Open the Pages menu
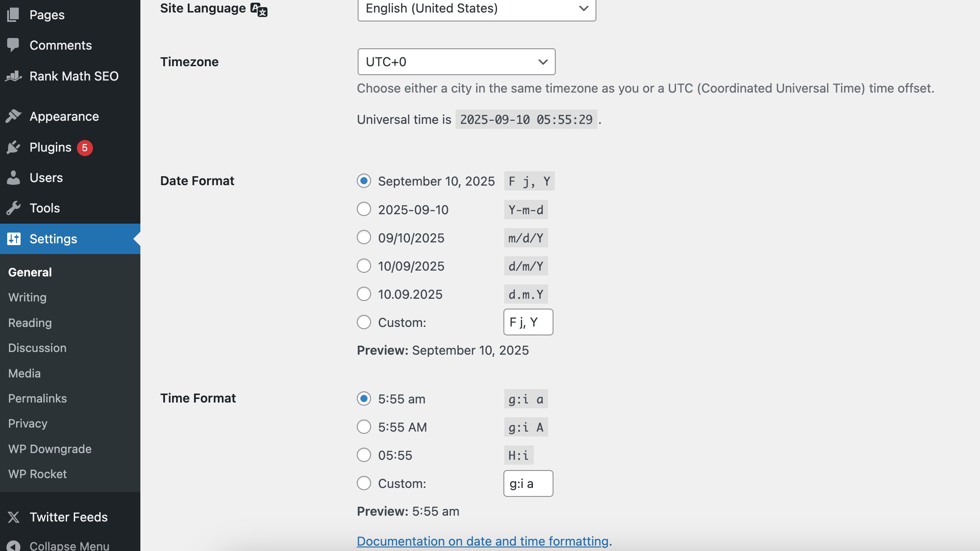The image size is (980, 551). [x=70, y=15]
